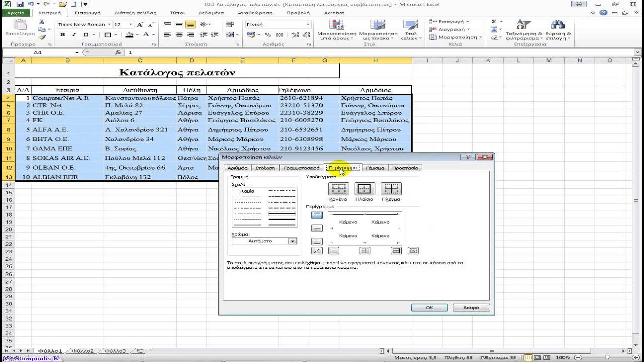
Task: Click the AutoSum sigma icon
Action: tap(494, 22)
